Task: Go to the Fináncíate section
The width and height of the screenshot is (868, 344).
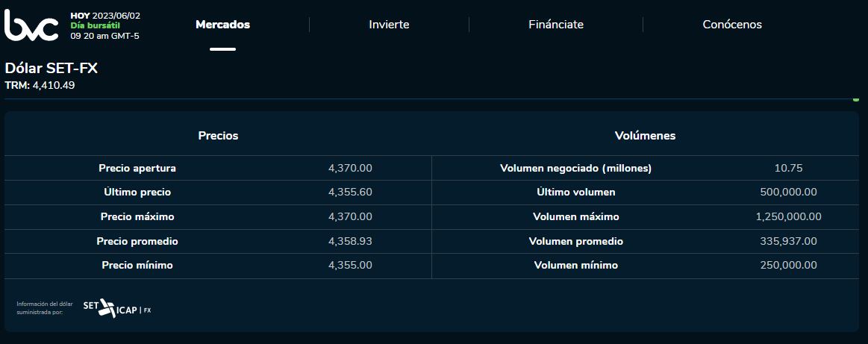Action: [x=555, y=25]
